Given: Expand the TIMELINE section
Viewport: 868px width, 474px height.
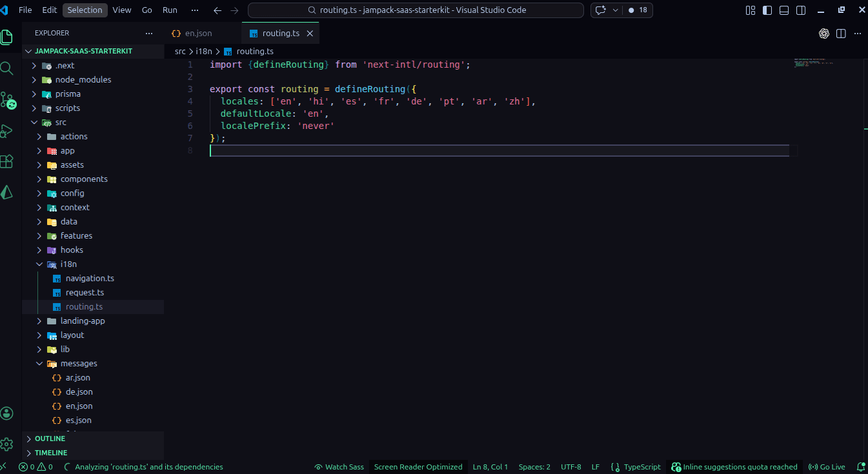Looking at the screenshot, I should [93, 453].
